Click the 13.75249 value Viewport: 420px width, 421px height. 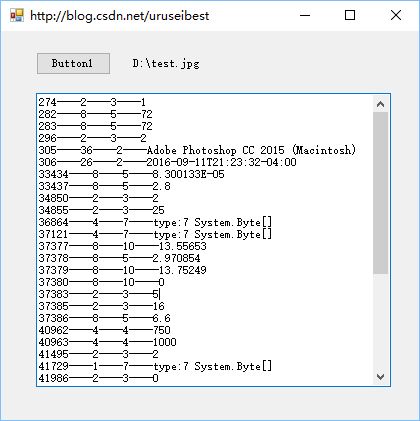[183, 270]
